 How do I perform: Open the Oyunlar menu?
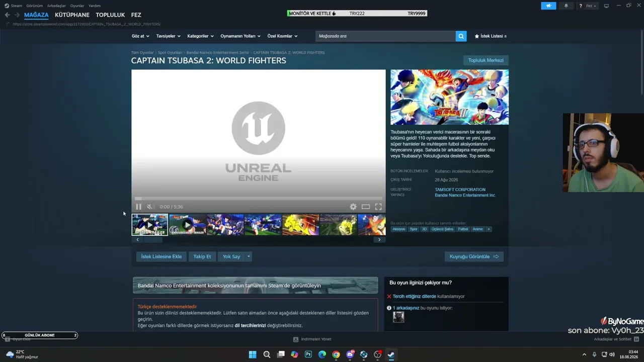77,6
